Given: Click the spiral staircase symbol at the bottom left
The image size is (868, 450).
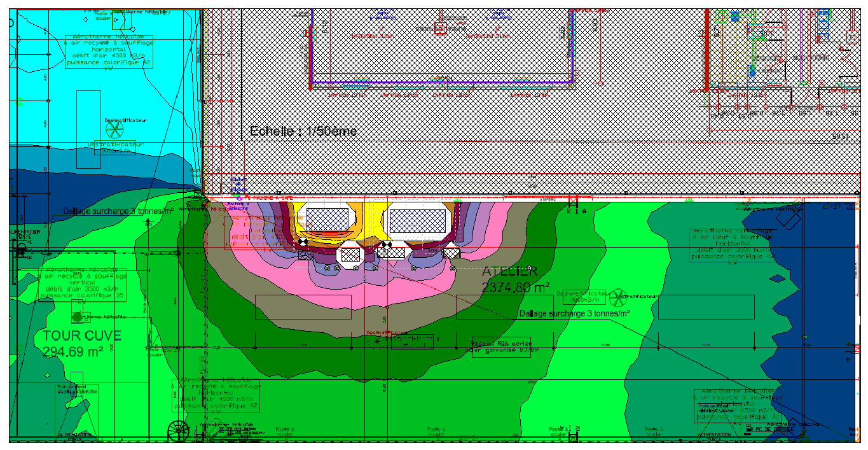Looking at the screenshot, I should (178, 432).
